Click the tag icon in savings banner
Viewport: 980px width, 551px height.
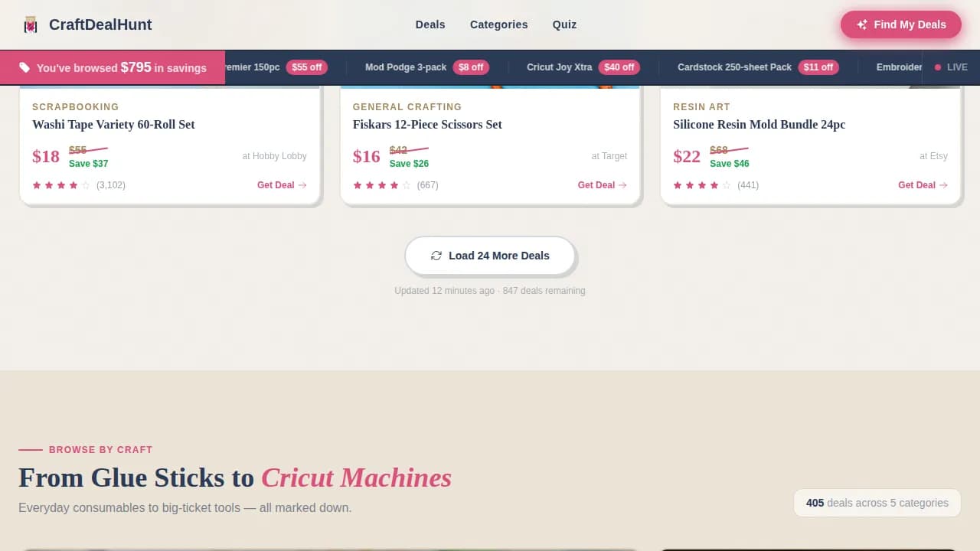tap(24, 67)
